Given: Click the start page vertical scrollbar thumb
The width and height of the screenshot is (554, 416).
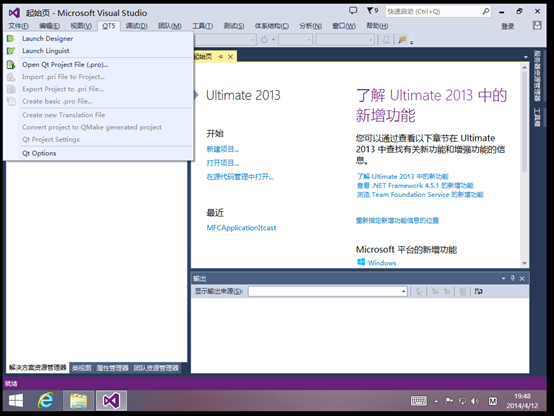Looking at the screenshot, I should [524, 121].
